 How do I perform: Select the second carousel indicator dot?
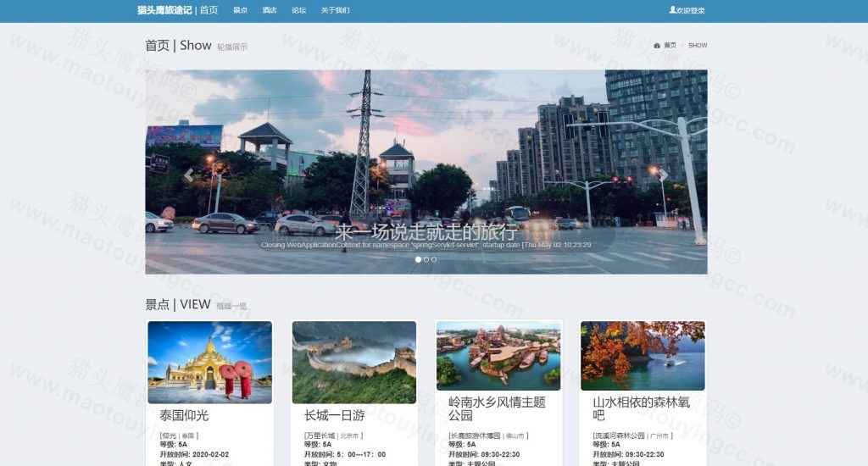[x=426, y=259]
